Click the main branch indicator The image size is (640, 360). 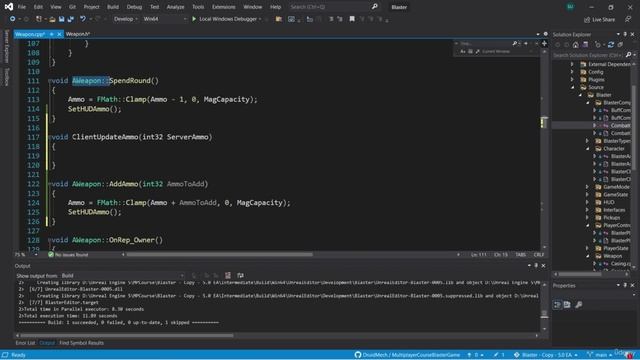tap(600, 355)
